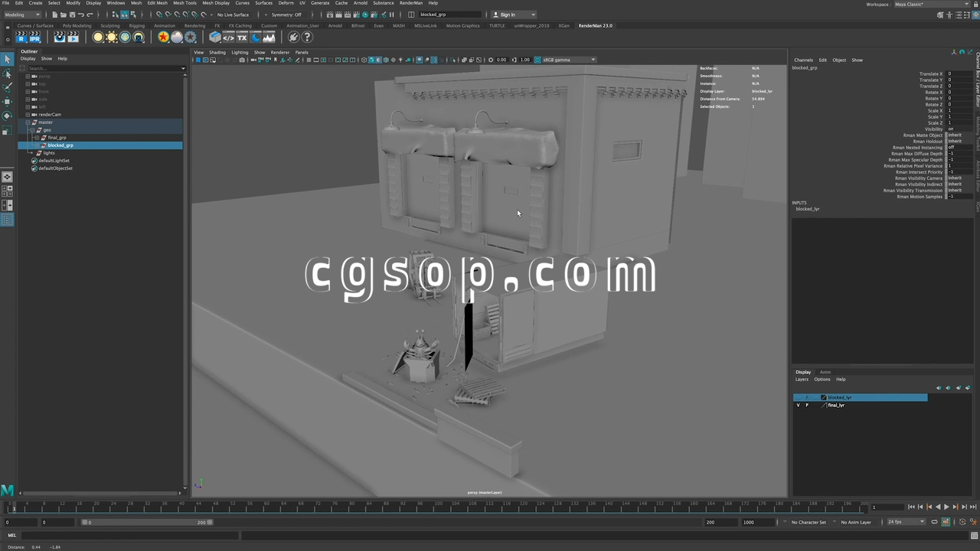Create a sun-shaped distant light from shelf

click(x=112, y=37)
